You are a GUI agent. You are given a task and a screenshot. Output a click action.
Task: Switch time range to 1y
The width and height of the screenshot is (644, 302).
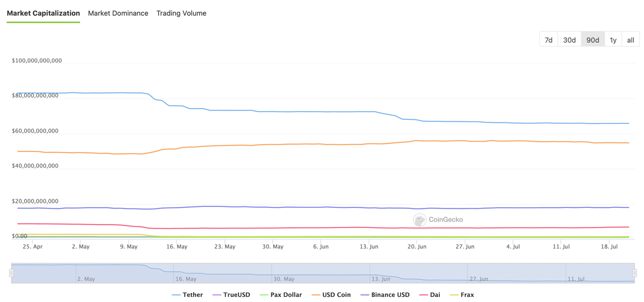pos(613,40)
